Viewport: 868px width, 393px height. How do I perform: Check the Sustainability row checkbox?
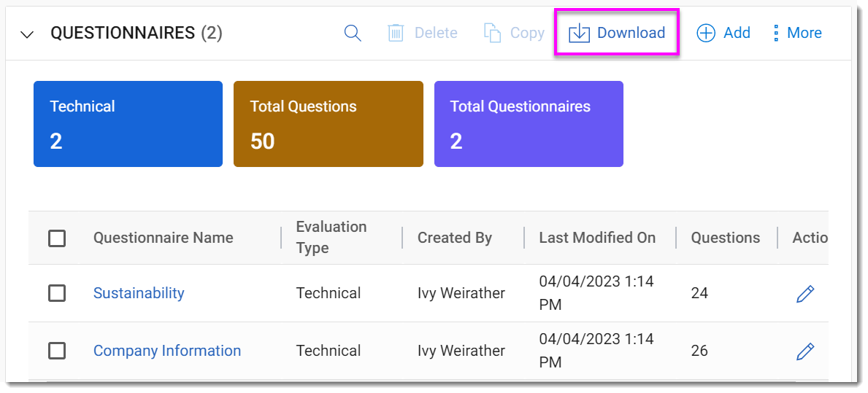point(57,293)
